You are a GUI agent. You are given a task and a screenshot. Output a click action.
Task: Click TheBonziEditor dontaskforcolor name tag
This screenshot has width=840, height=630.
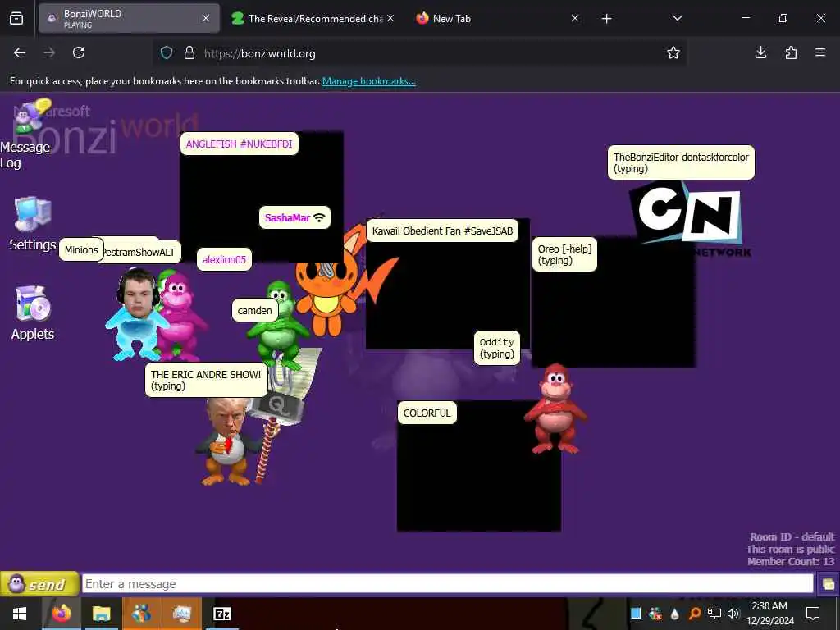click(681, 162)
